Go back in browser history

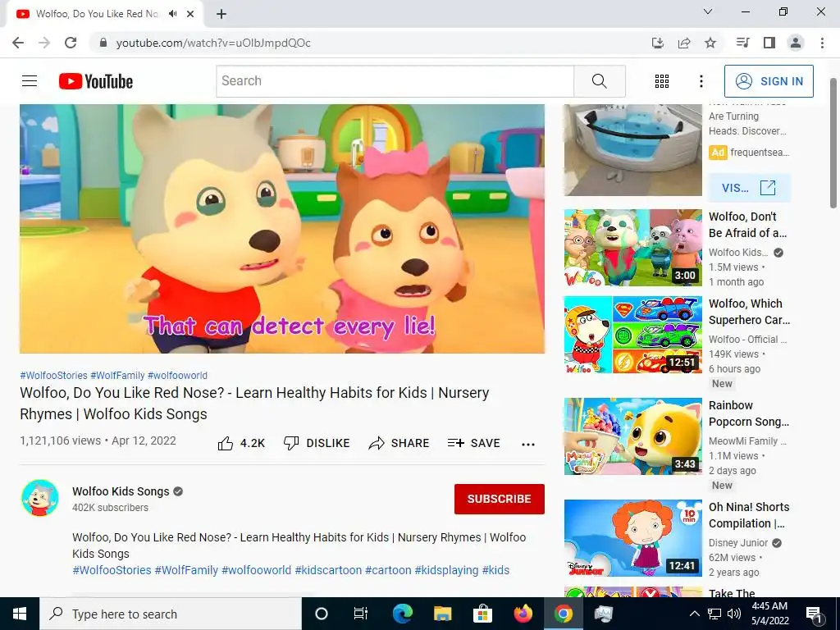[x=18, y=43]
